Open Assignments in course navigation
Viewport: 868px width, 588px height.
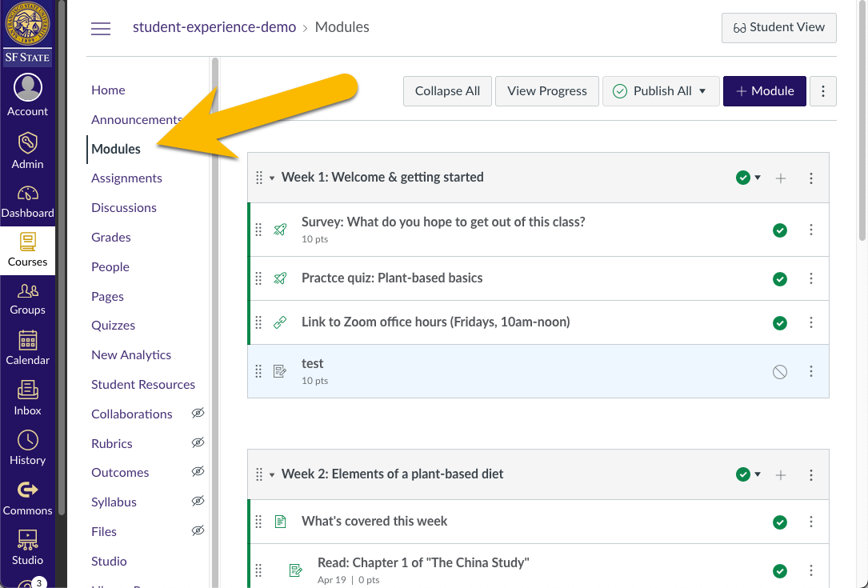pos(126,178)
